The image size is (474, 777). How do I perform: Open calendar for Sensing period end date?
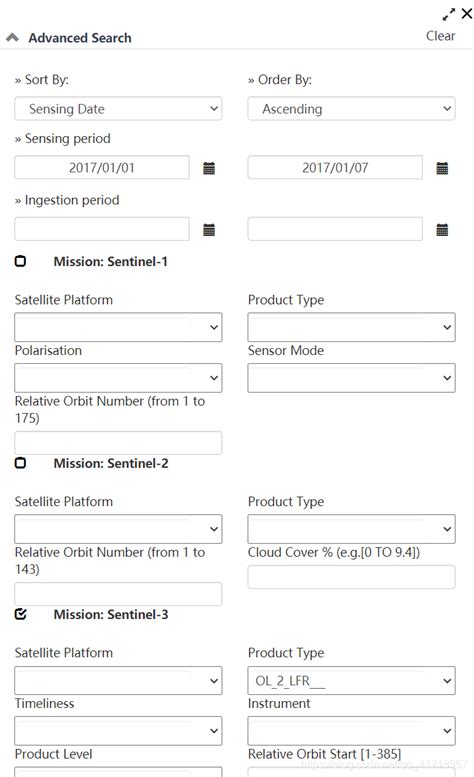442,168
